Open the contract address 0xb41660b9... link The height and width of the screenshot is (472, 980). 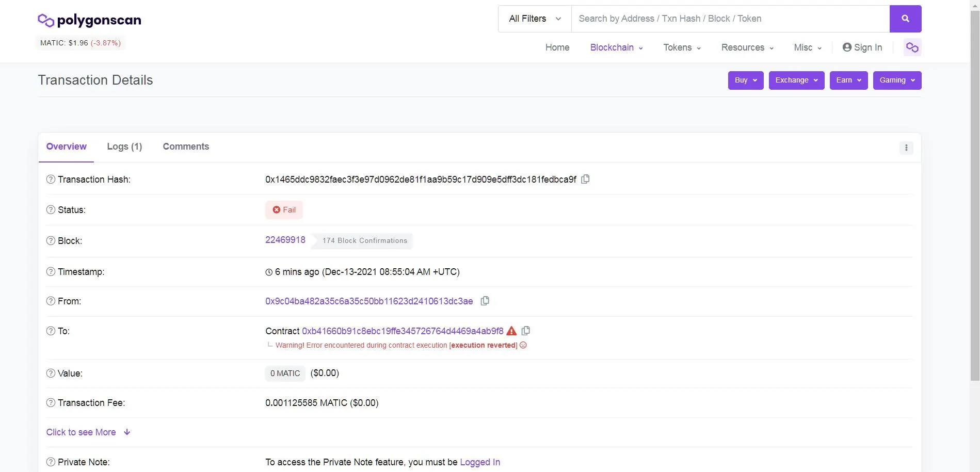(x=403, y=331)
